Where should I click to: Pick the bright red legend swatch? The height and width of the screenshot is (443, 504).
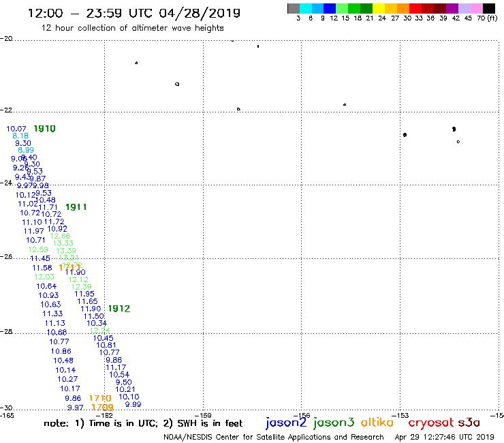[415, 9]
